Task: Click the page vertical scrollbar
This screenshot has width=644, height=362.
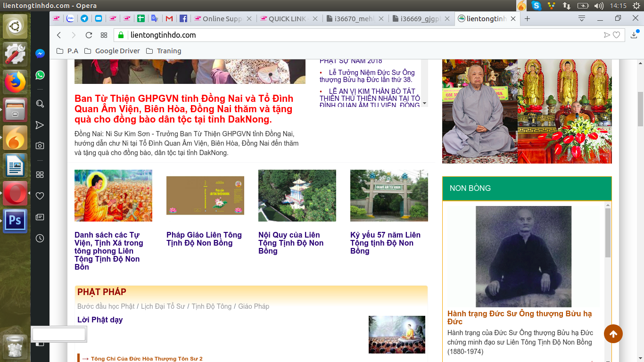Action: (641, 109)
